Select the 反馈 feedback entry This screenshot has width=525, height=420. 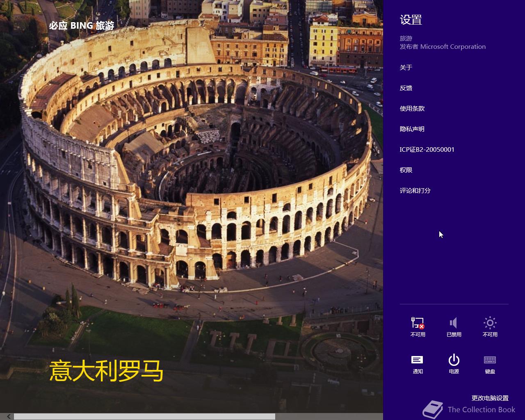click(x=406, y=88)
